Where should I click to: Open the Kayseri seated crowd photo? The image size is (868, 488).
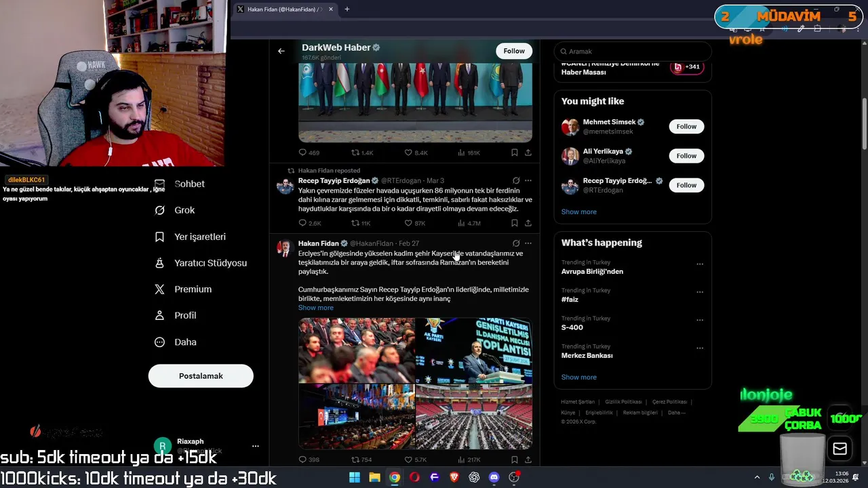click(357, 350)
